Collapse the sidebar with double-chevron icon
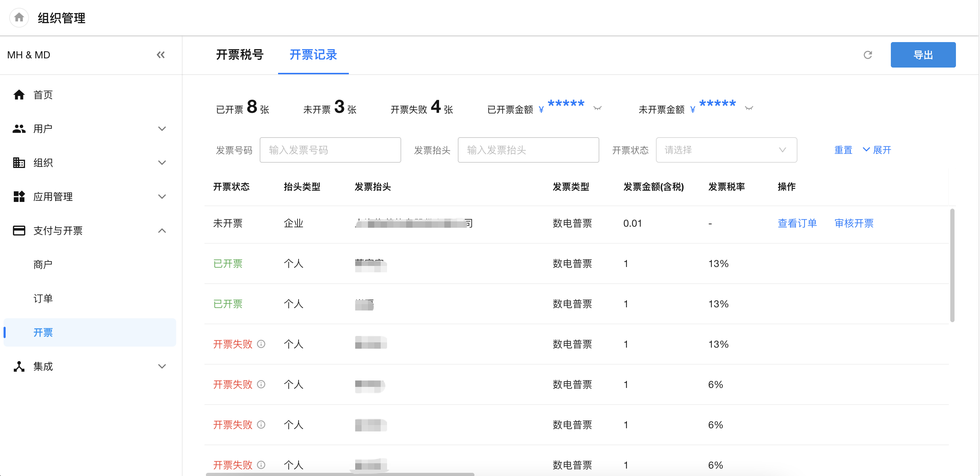Viewport: 980px width, 476px height. click(x=161, y=55)
